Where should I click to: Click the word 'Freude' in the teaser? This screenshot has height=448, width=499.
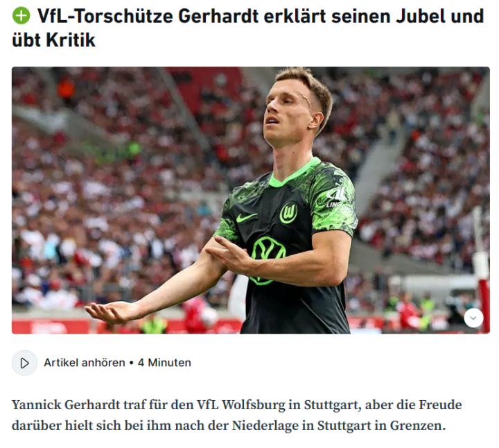440,405
